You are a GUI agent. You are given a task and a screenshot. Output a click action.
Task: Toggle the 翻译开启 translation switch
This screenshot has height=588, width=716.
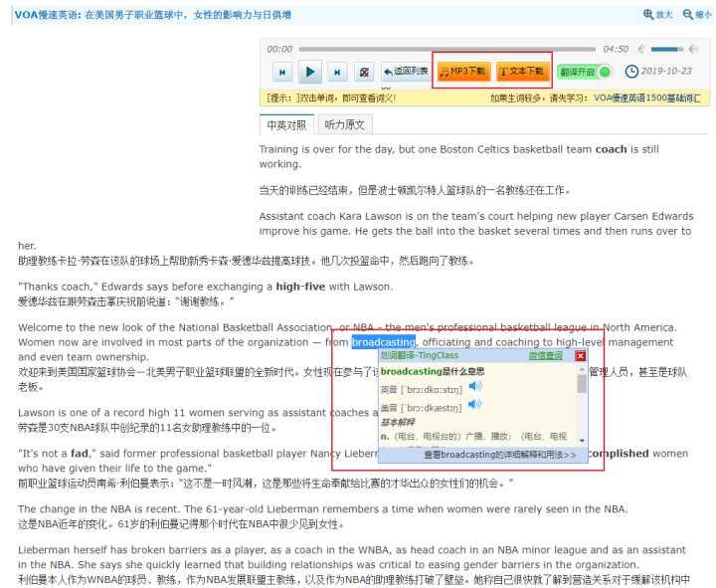coord(584,72)
